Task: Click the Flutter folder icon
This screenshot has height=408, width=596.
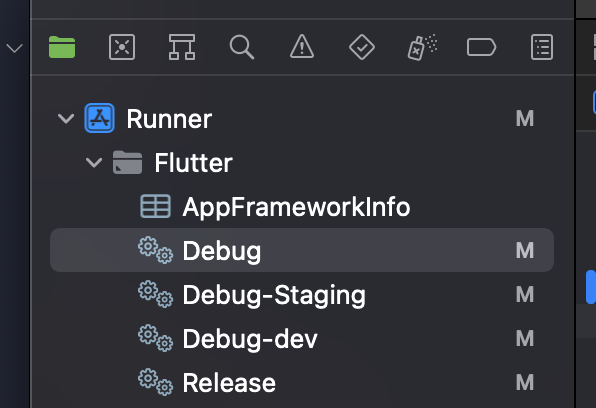Action: pos(127,162)
